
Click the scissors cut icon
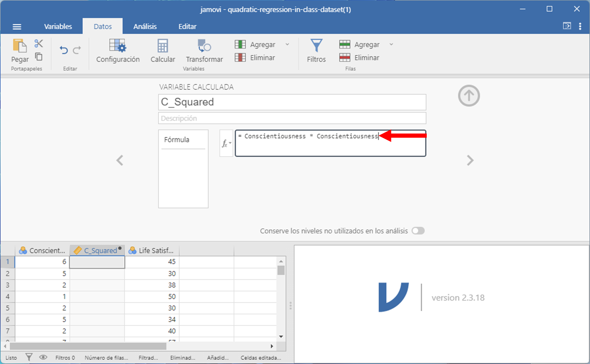click(39, 43)
